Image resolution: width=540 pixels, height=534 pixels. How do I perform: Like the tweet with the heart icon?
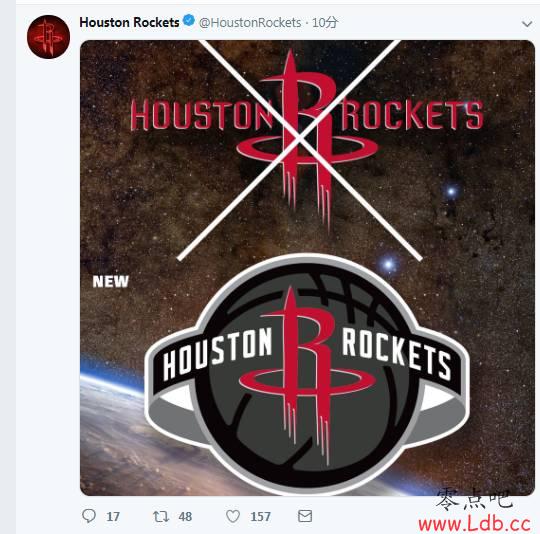233,516
